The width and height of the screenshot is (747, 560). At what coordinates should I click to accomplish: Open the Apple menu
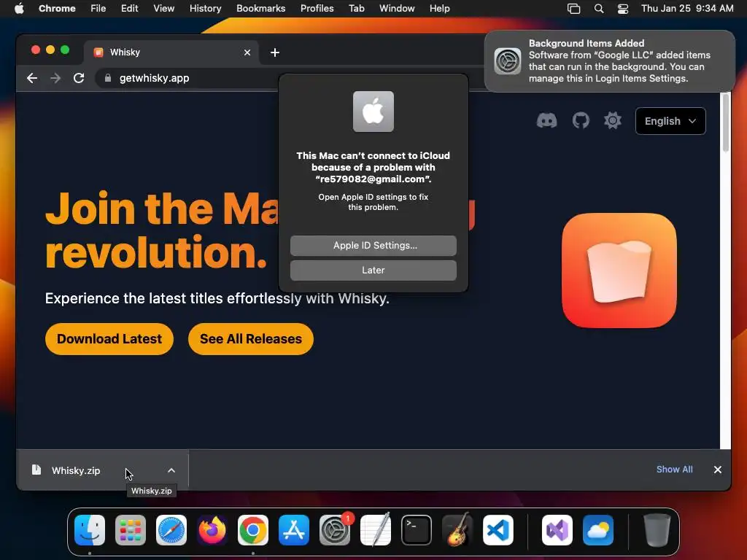pyautogui.click(x=19, y=9)
